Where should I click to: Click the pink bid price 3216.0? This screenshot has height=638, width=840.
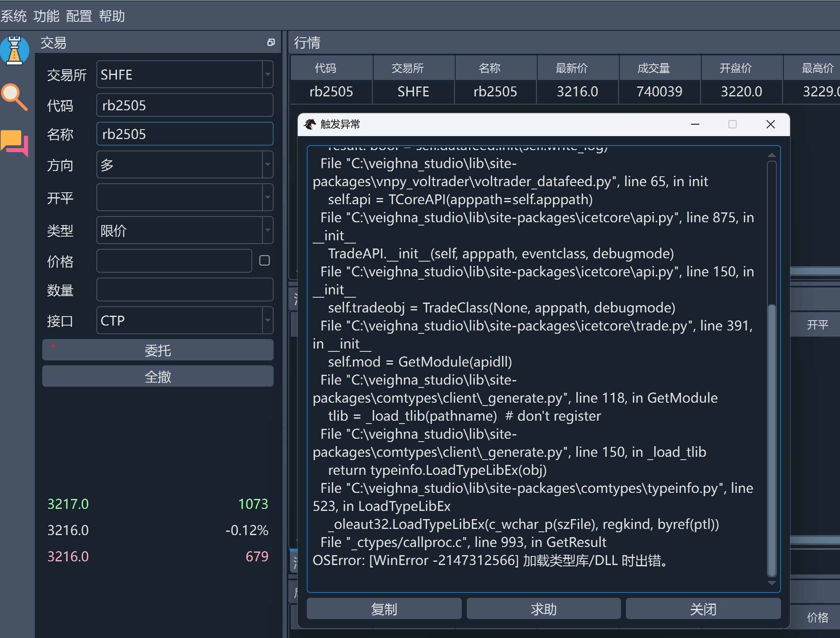coord(68,556)
